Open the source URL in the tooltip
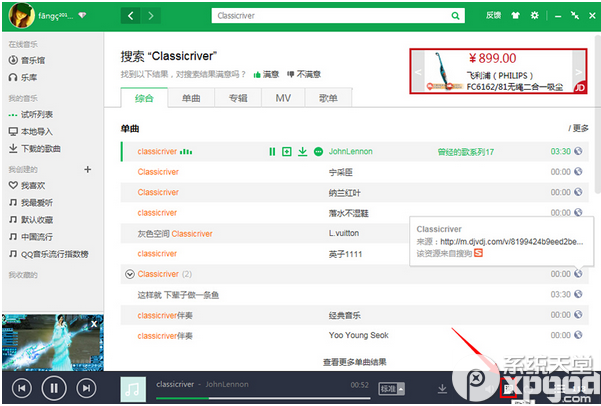The width and height of the screenshot is (601, 406). [x=512, y=242]
